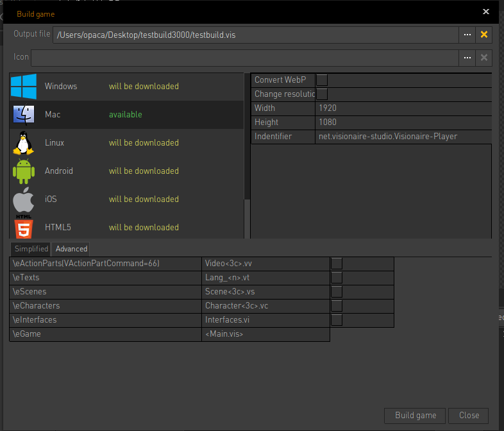Screen dimensions: 504x431
Task: Tick the checkbox for the Lang_<n>.vt row
Action: [337, 278]
